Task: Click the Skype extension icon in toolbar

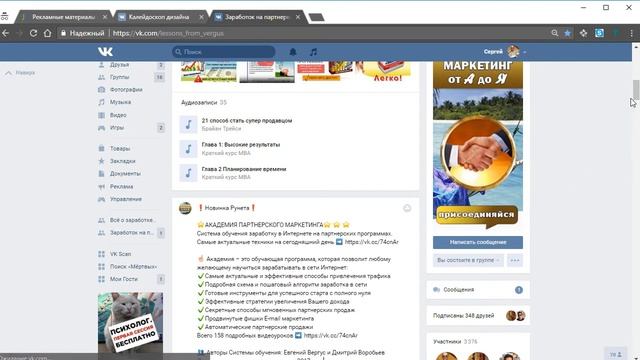Action: pyautogui.click(x=599, y=33)
